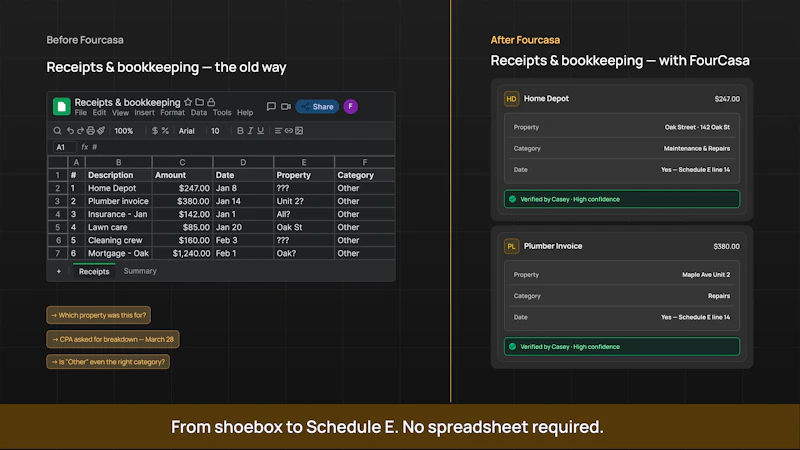Open the Help menu
This screenshot has height=450, width=800.
[245, 113]
